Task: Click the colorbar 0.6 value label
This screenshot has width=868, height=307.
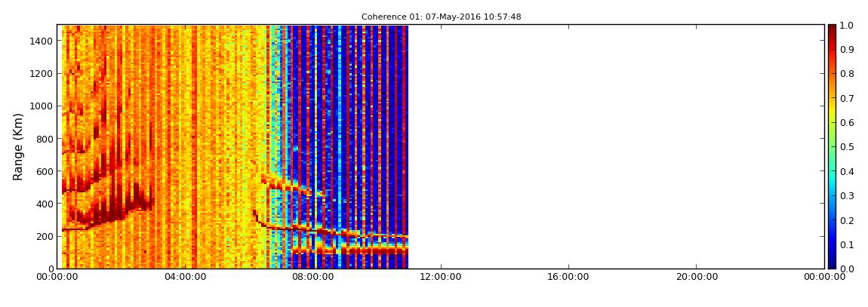Action: coord(848,123)
